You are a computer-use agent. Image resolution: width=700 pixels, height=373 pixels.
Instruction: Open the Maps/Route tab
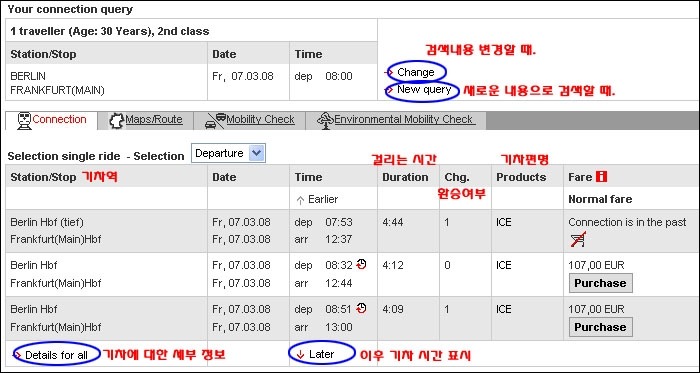[154, 120]
